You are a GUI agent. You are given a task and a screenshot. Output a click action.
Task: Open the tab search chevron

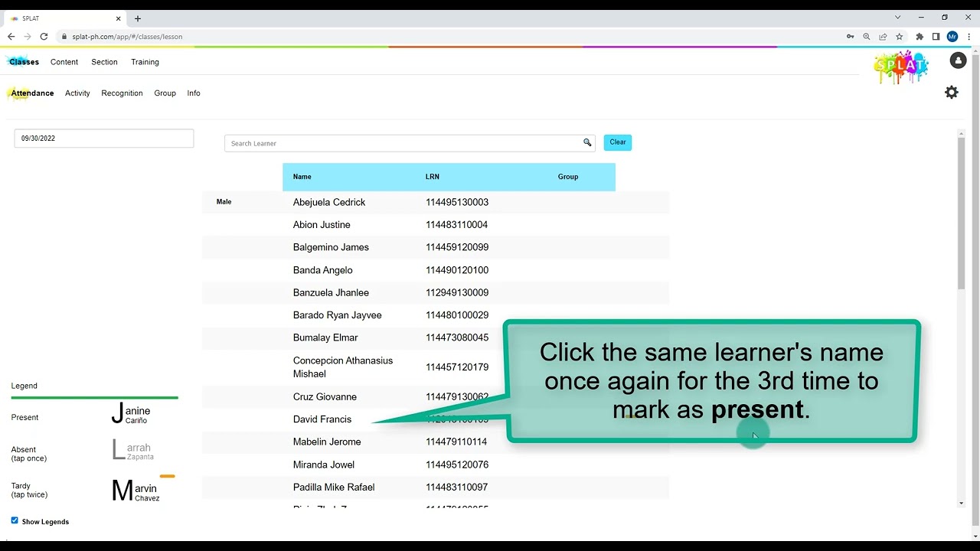pyautogui.click(x=898, y=17)
